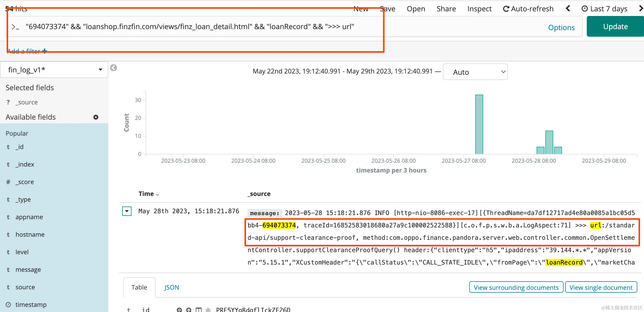
Task: Click View surrounding documents
Action: [x=516, y=287]
